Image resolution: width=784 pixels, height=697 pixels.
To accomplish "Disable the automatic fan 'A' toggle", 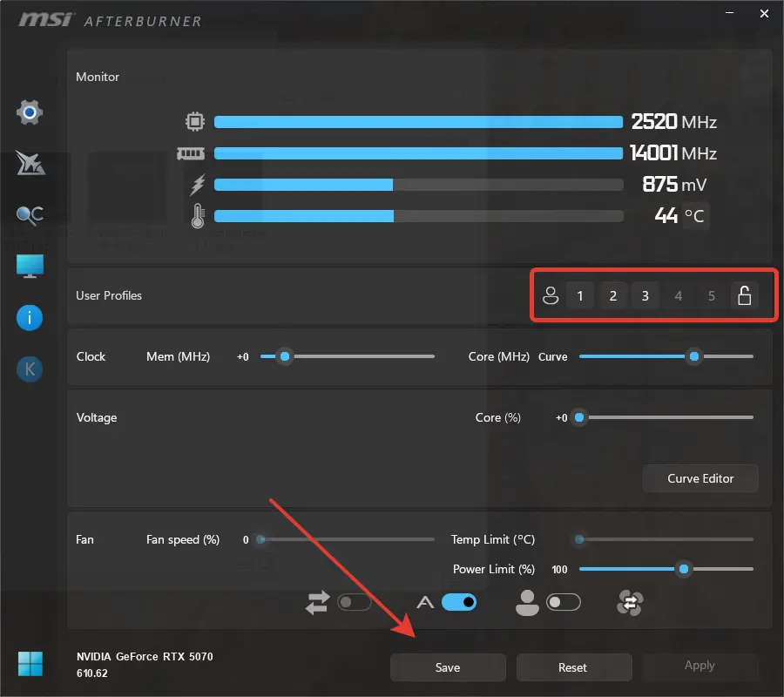I will [459, 603].
